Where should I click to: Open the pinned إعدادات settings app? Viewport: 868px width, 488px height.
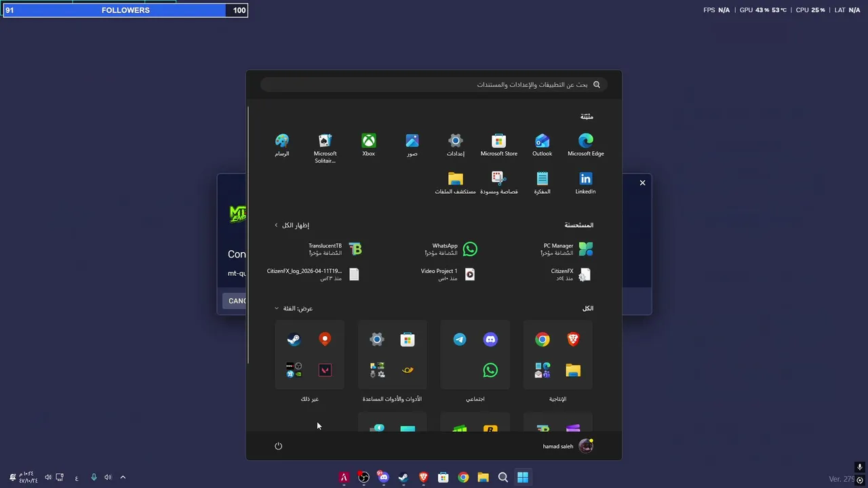coord(455,145)
